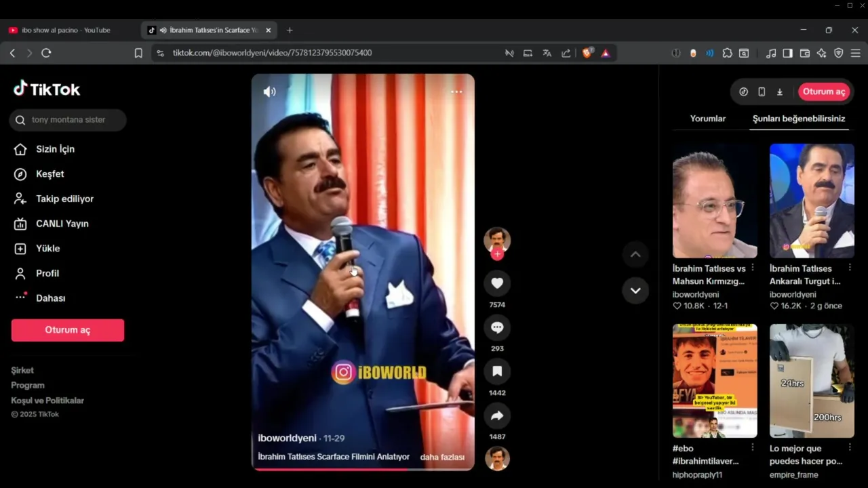Expand Koşul ve Politikalar footer section
The width and height of the screenshot is (868, 488).
click(x=47, y=401)
